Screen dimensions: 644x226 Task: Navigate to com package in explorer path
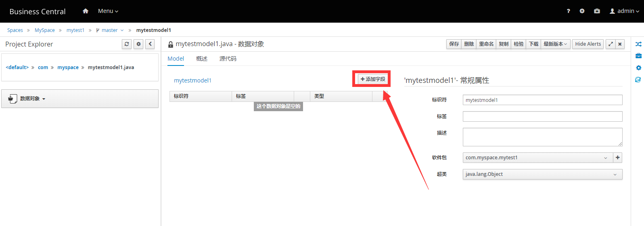[43, 68]
